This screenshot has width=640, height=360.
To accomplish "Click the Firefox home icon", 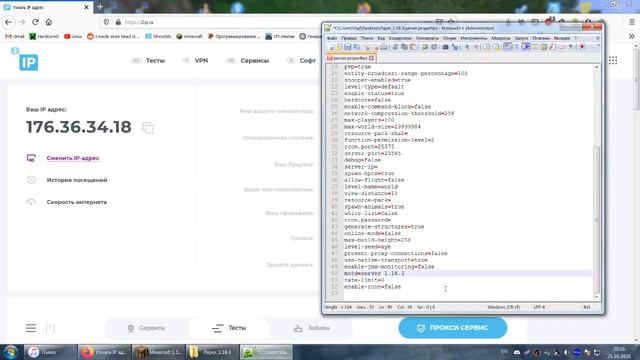I will coord(49,22).
